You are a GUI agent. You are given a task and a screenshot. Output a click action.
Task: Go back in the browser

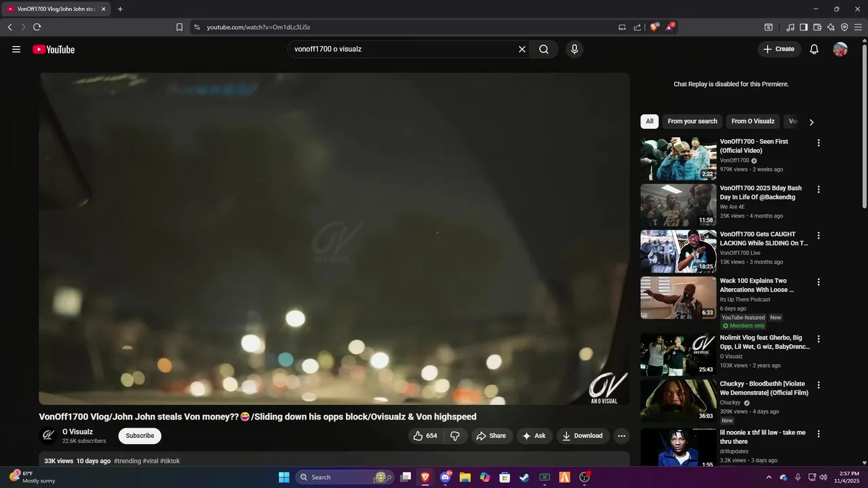point(10,27)
